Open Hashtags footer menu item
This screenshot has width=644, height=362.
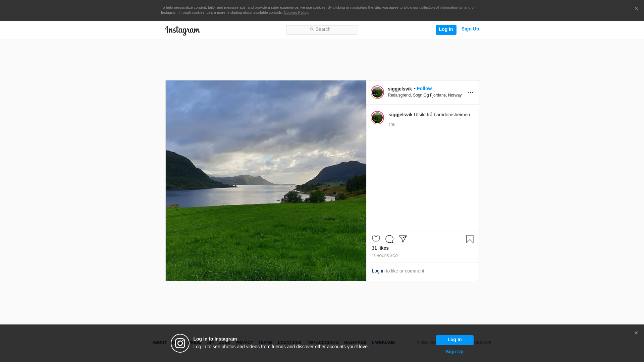(355, 343)
